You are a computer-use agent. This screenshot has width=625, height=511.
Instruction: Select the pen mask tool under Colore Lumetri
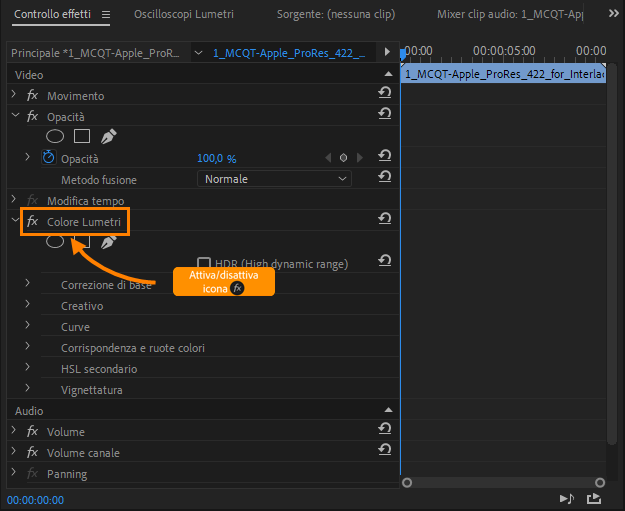pos(108,242)
